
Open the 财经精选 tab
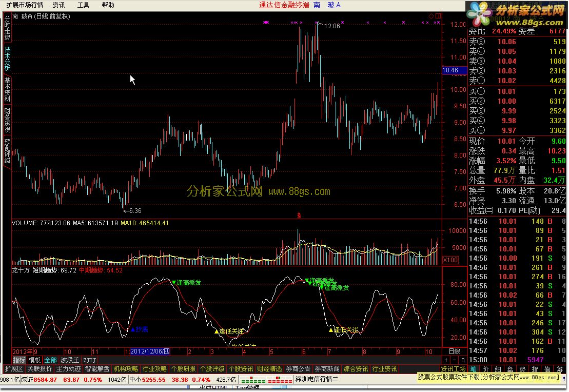[x=269, y=369]
